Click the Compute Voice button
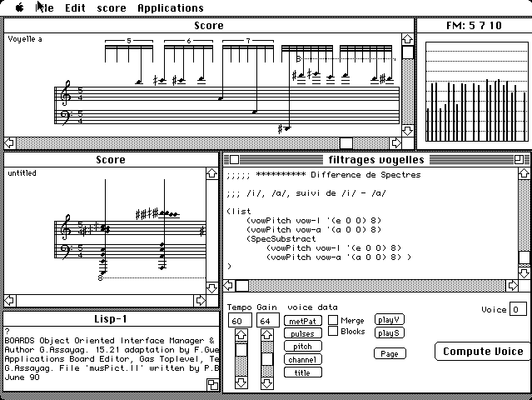Screen dimensions: 532x400 pos(482,351)
